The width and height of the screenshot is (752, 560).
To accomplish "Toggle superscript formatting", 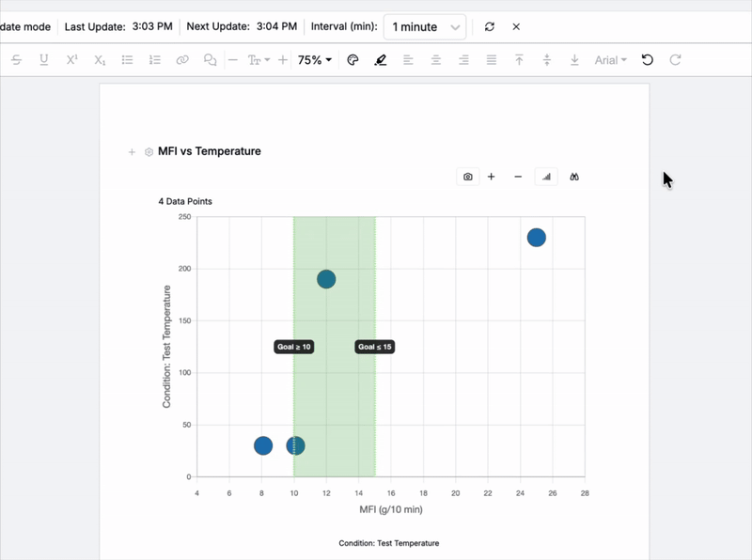I will [71, 60].
